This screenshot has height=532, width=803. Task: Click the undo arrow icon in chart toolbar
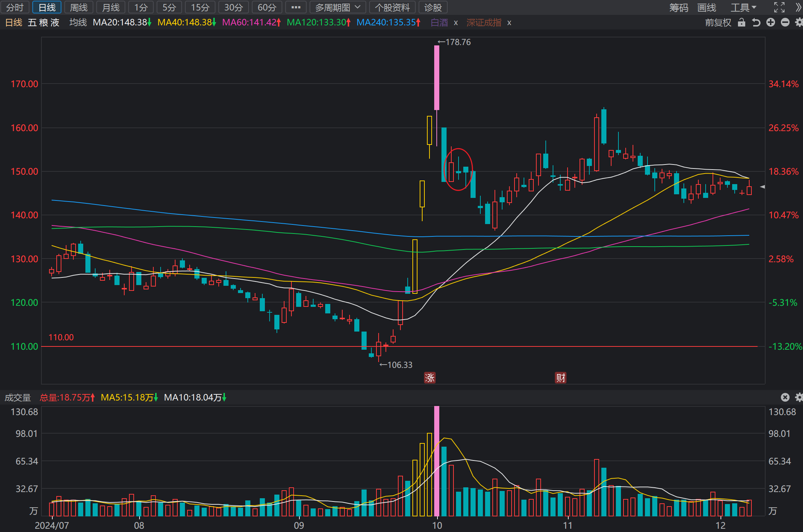756,23
